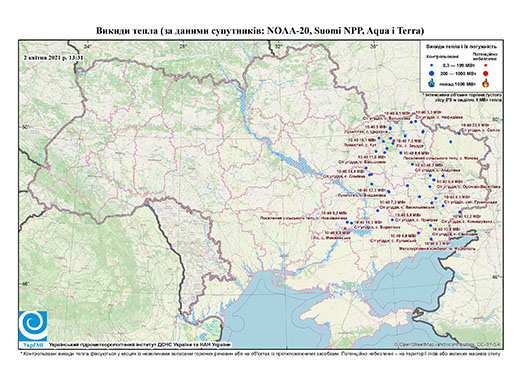Click the small blue dot legend symbol
This screenshot has width=520, height=368.
pos(432,66)
